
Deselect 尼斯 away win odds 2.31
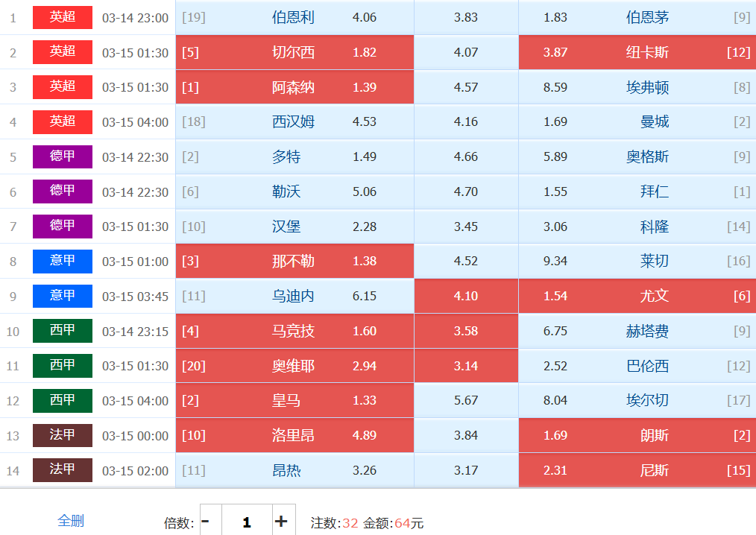click(637, 470)
